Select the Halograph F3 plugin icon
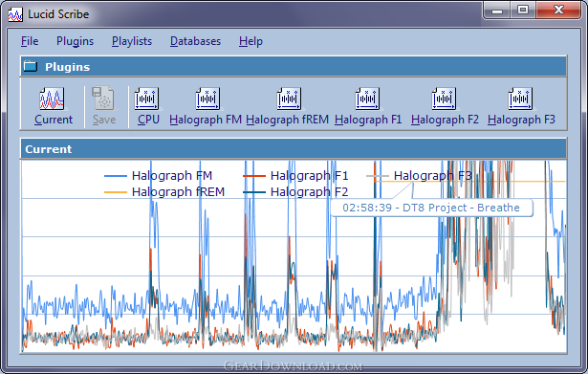The height and width of the screenshot is (374, 588). click(x=520, y=99)
